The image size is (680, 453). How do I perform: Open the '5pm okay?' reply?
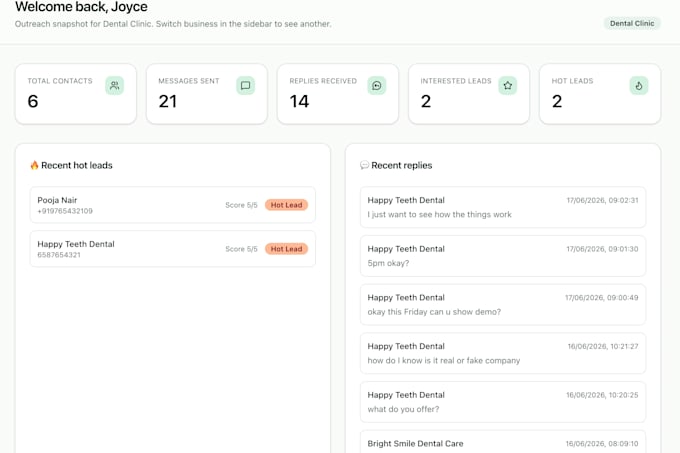(x=503, y=256)
